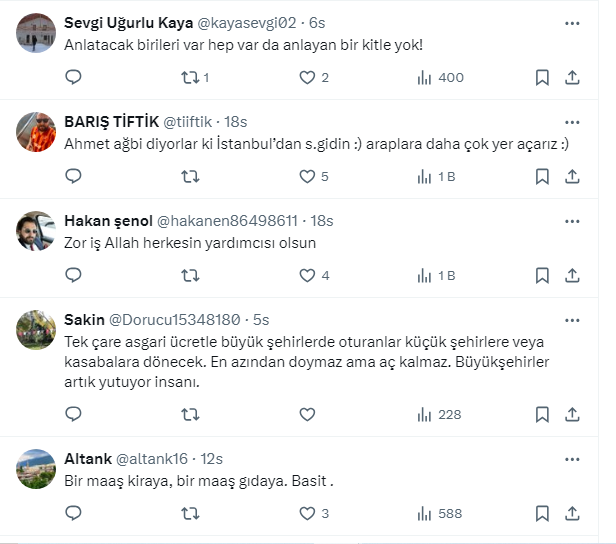Share Sakin's tweet

573,414
